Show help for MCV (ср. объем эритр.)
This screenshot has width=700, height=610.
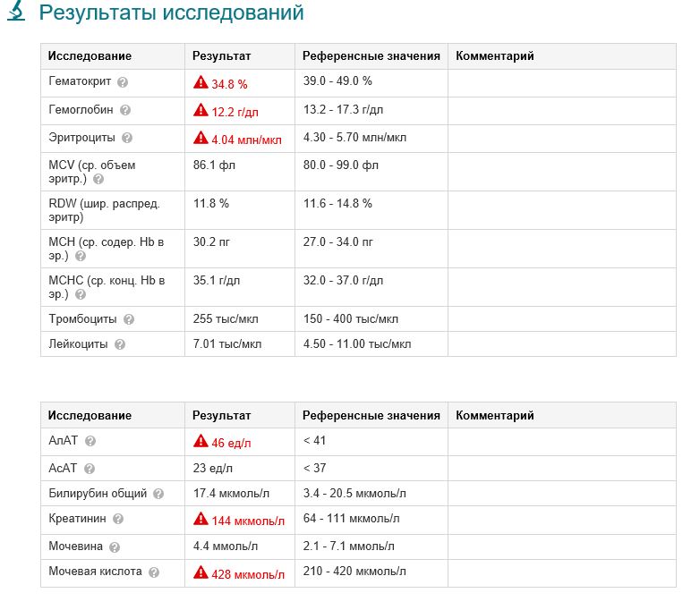(x=98, y=179)
